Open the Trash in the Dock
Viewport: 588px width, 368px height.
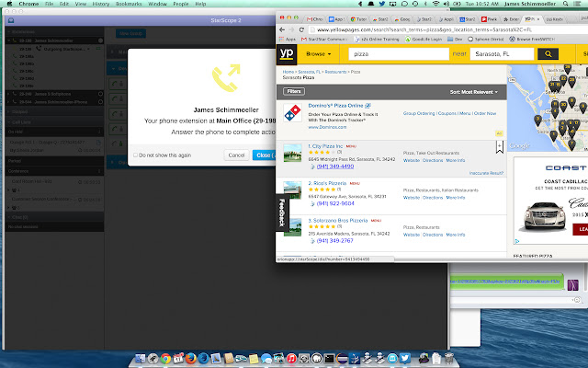[448, 359]
